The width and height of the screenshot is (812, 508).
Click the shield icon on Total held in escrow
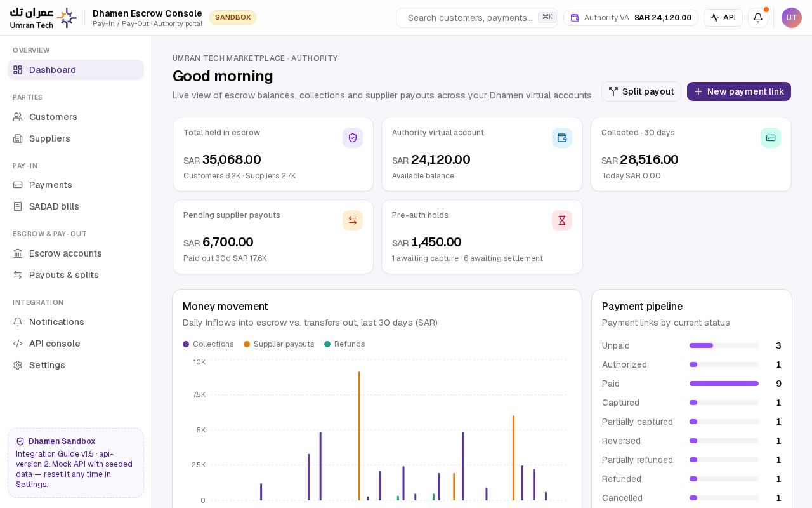353,138
